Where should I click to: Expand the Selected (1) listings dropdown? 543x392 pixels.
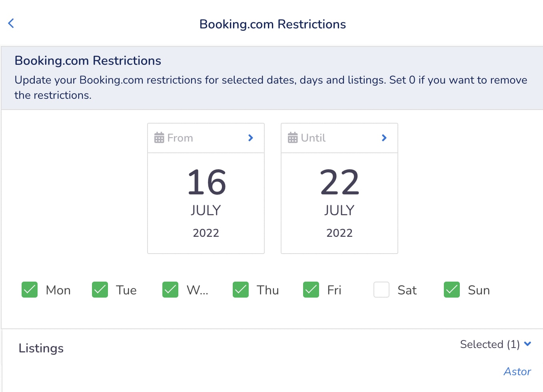495,344
